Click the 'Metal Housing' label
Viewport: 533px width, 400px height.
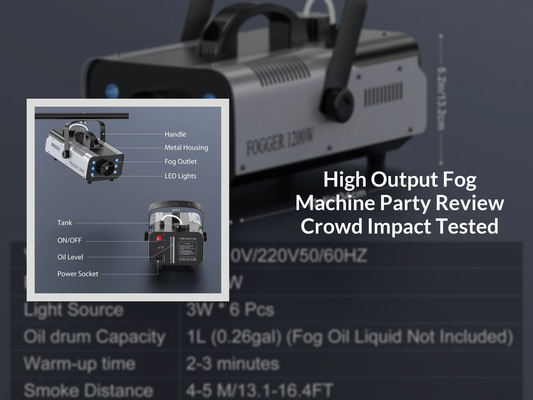(186, 147)
